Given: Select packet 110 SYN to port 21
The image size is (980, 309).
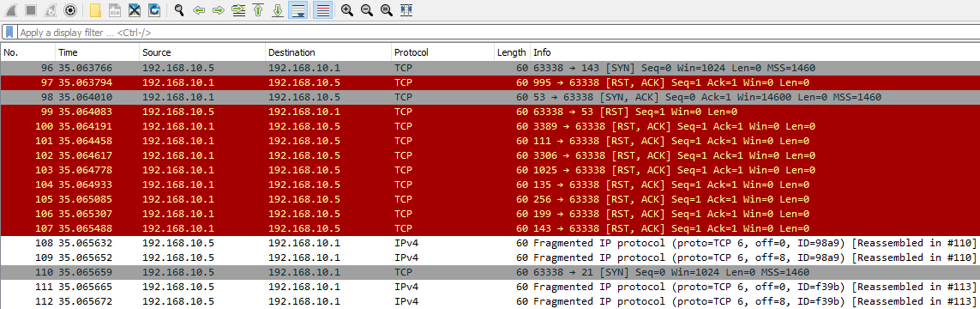Looking at the screenshot, I should [x=490, y=272].
